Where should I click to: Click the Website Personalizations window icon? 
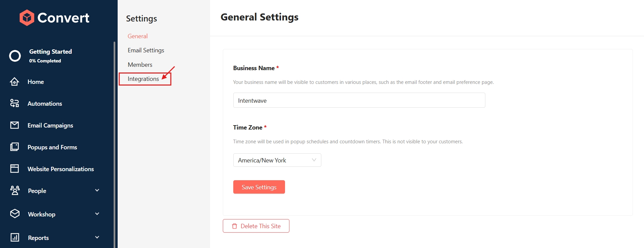pyautogui.click(x=14, y=169)
